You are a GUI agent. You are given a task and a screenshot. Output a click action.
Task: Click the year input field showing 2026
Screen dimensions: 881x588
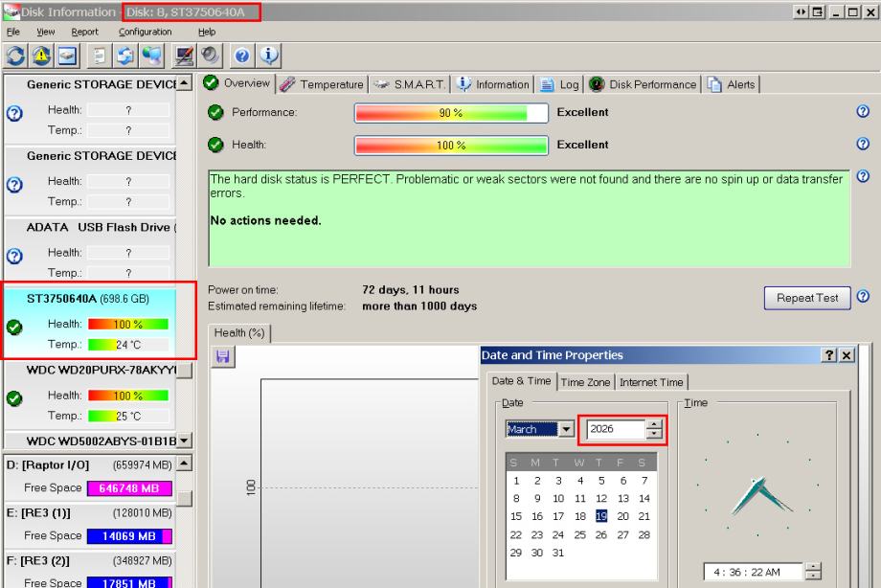tap(616, 429)
